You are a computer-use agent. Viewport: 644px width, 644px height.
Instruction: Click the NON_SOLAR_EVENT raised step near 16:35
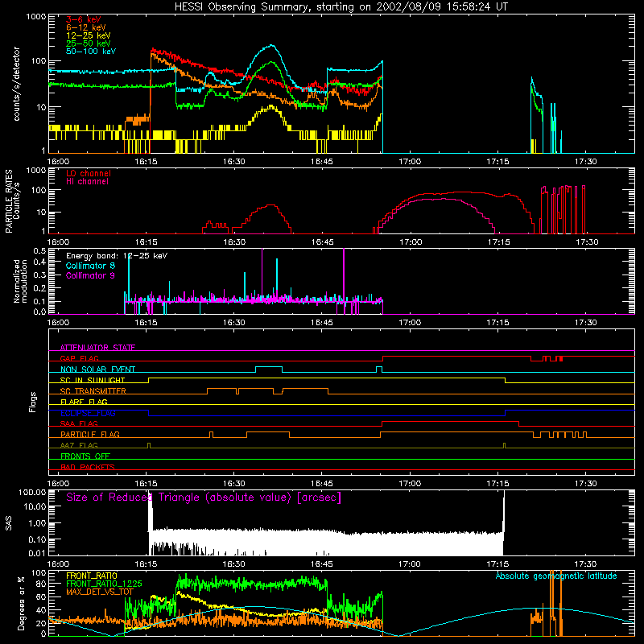[269, 367]
